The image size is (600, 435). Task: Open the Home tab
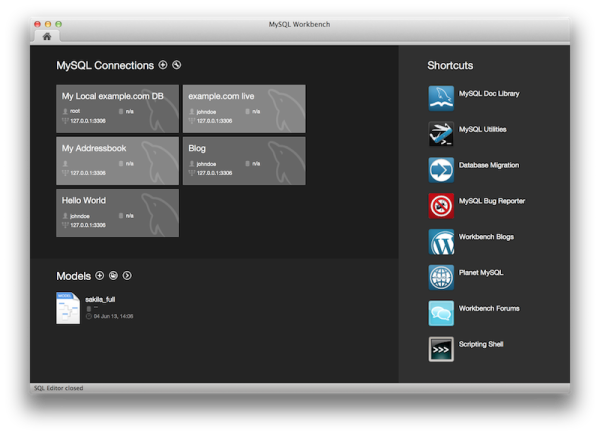pyautogui.click(x=47, y=37)
